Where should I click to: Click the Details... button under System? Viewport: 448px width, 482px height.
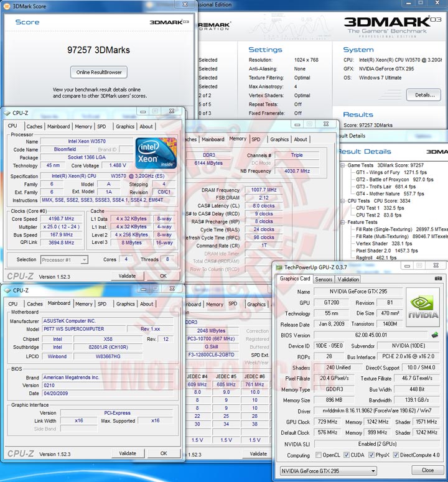point(424,95)
